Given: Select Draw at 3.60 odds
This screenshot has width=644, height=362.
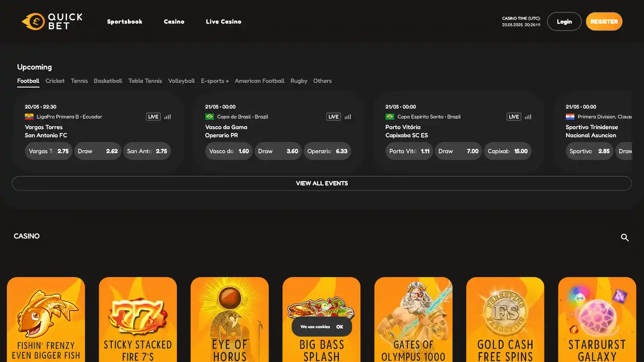Looking at the screenshot, I should click(x=278, y=151).
